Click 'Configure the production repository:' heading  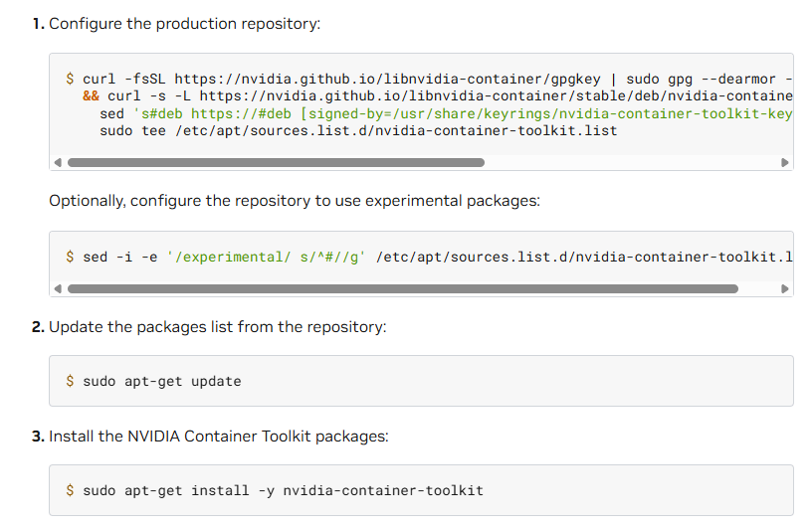184,24
